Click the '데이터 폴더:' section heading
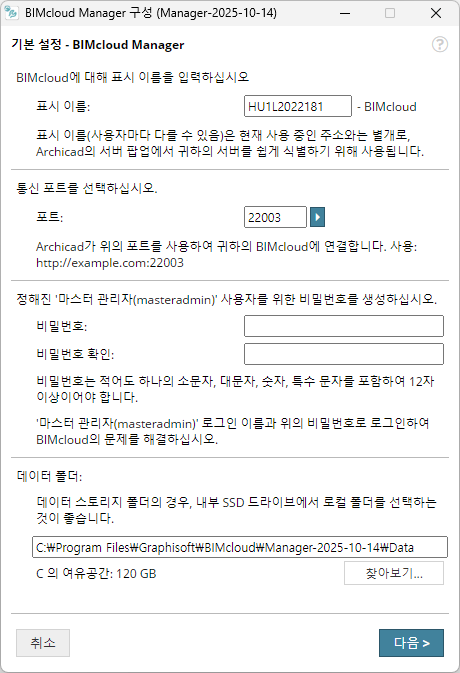Viewport: 460px width, 673px height. pyautogui.click(x=49, y=476)
